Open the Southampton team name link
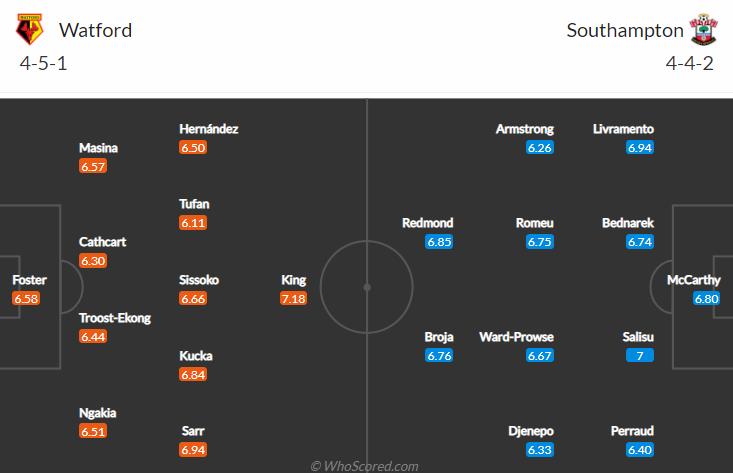This screenshot has width=733, height=473. coord(625,30)
